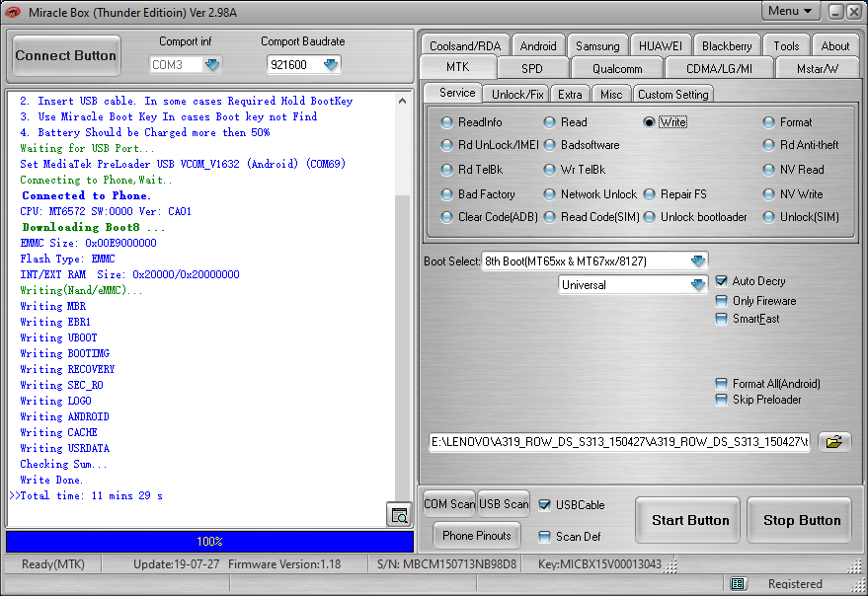Open Phone Pinouts
The height and width of the screenshot is (596, 868).
(x=476, y=535)
